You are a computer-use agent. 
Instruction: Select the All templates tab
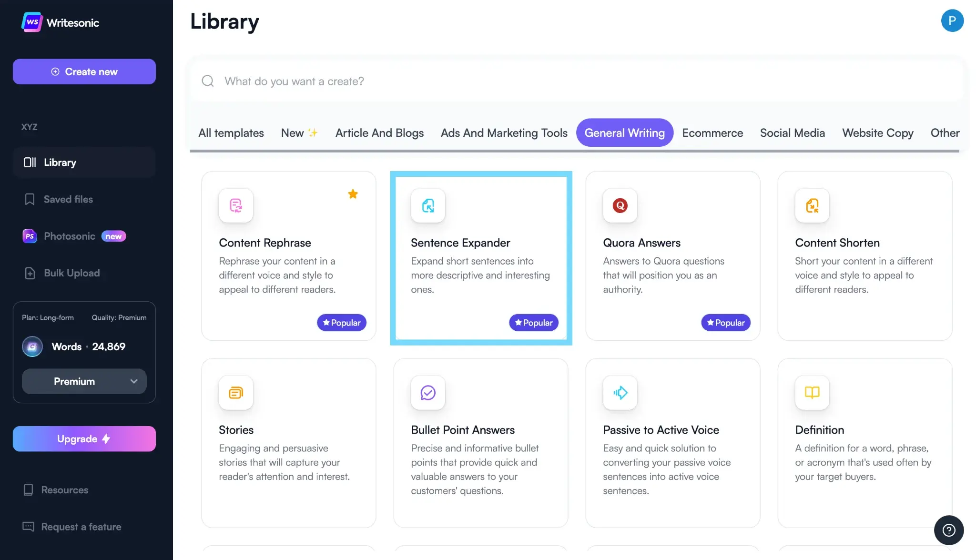(x=231, y=132)
